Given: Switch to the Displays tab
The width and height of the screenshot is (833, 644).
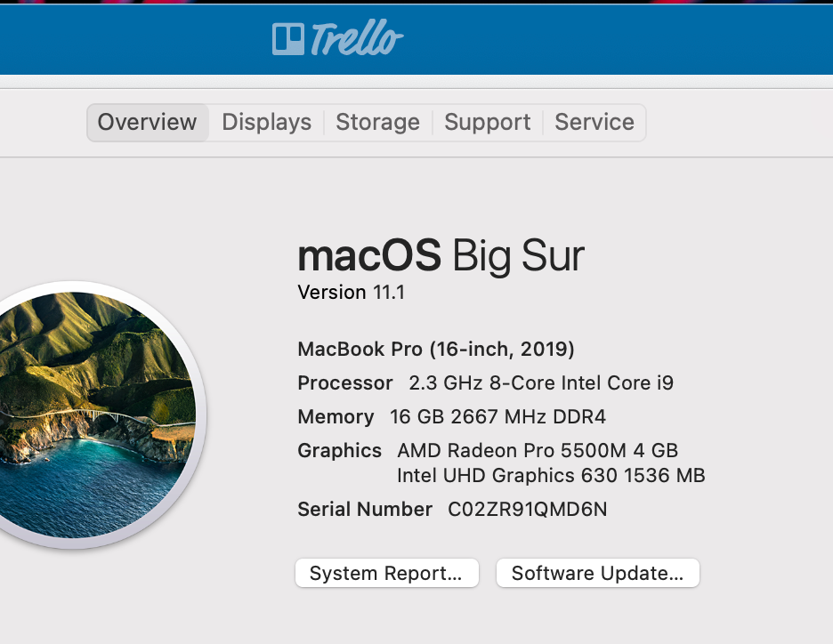Looking at the screenshot, I should point(266,122).
